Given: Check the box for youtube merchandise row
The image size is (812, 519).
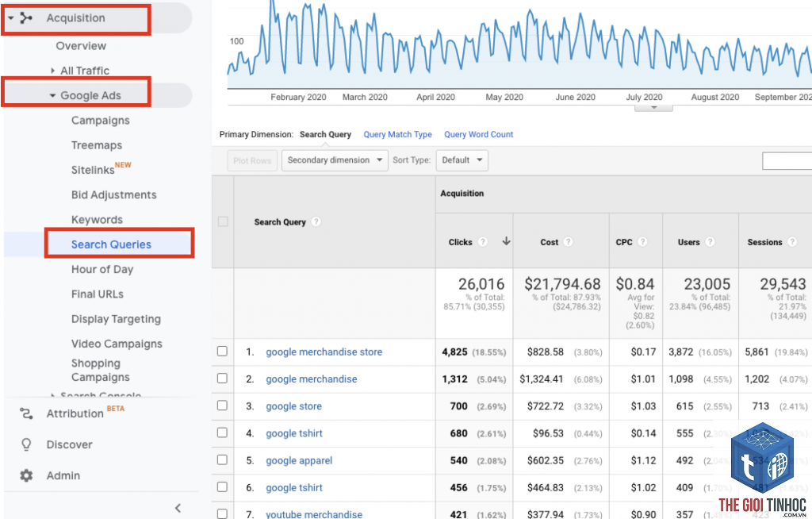Looking at the screenshot, I should [x=222, y=513].
